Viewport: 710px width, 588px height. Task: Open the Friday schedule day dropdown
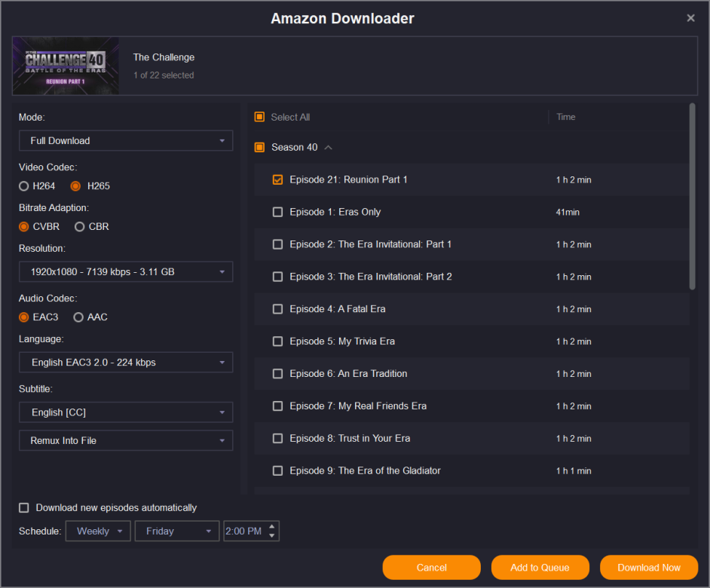point(176,531)
